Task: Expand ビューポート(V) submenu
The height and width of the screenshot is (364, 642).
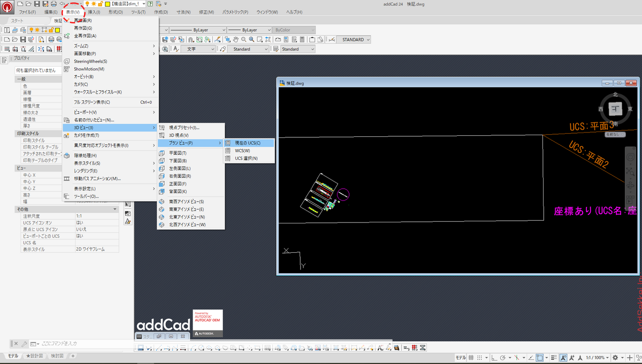Action: click(110, 112)
